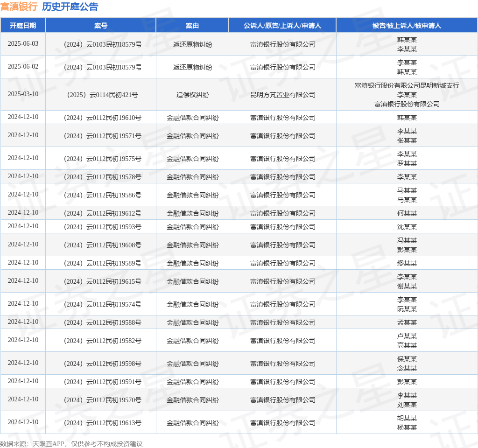Click defendant 孟某某
This screenshot has width=478, height=448.
coord(407,322)
